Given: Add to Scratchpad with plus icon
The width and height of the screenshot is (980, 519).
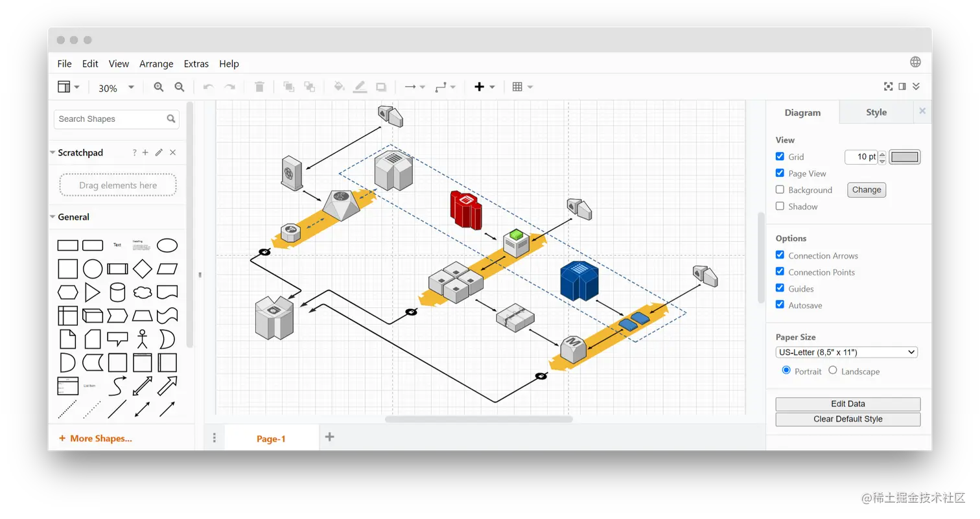Looking at the screenshot, I should pyautogui.click(x=146, y=152).
